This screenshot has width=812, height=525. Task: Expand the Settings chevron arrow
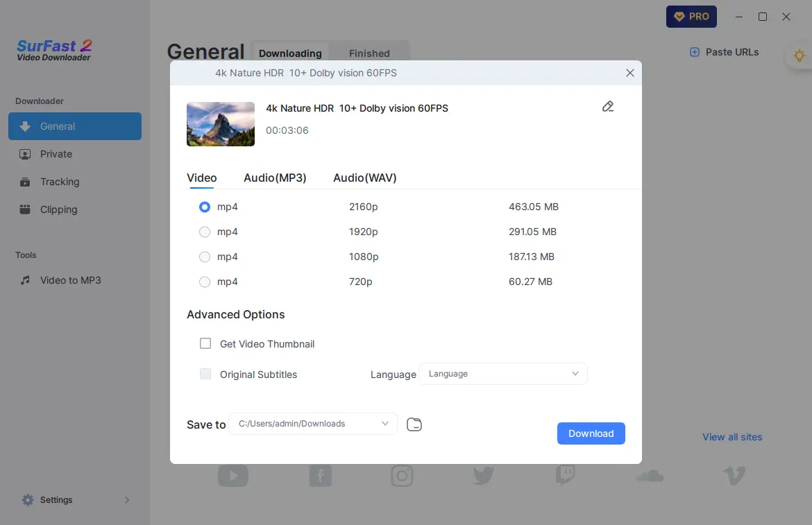(127, 499)
